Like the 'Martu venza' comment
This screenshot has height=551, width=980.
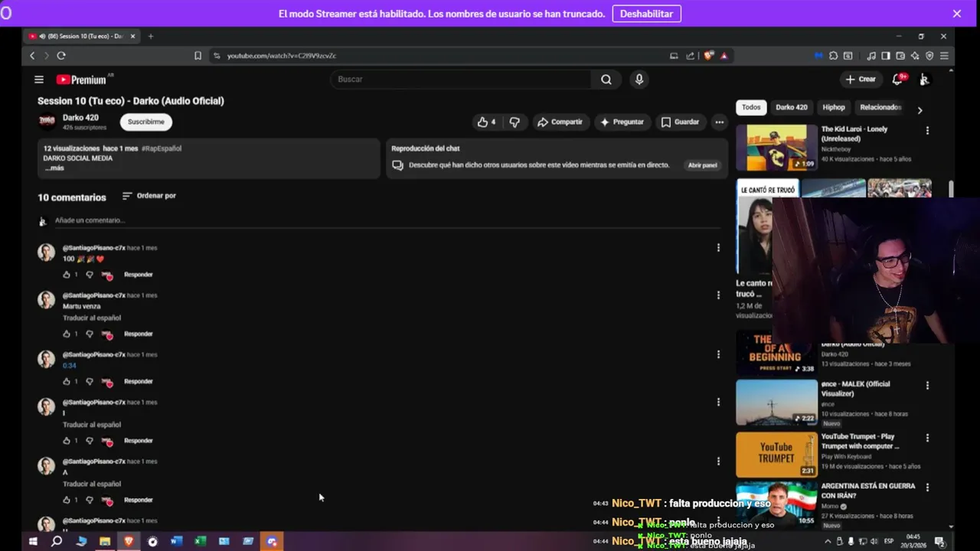pos(67,334)
